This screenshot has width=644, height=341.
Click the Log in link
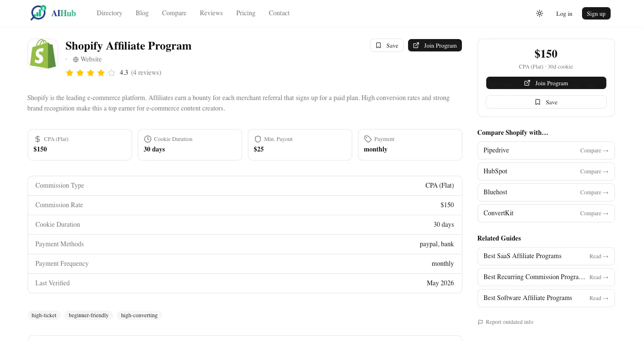pos(564,13)
